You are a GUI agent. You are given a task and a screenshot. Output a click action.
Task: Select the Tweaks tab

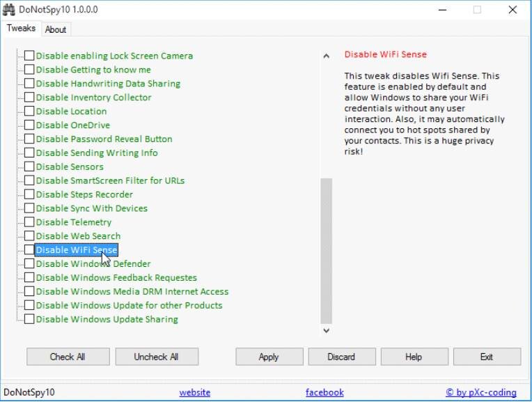click(21, 28)
